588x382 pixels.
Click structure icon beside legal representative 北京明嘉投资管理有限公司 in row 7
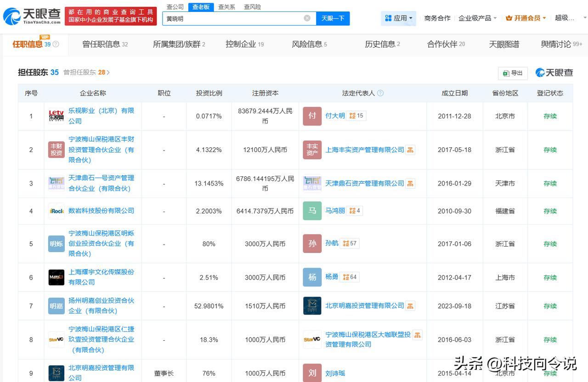pyautogui.click(x=410, y=305)
